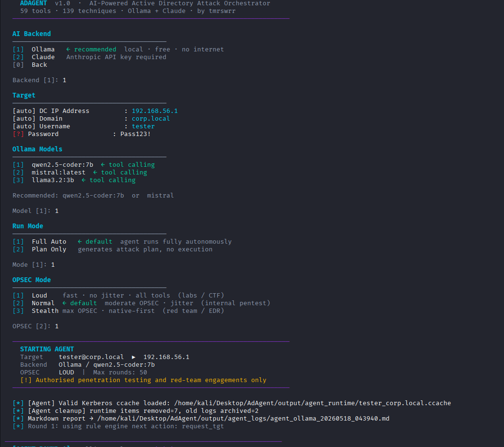Click the 'Ollama Models' section heading
Image resolution: width=504 pixels, height=447 pixels.
(38, 149)
